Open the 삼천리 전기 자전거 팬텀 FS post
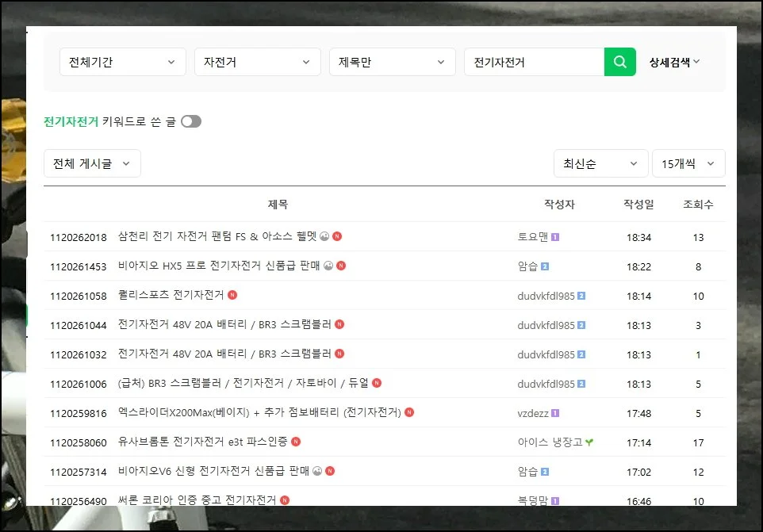 217,236
